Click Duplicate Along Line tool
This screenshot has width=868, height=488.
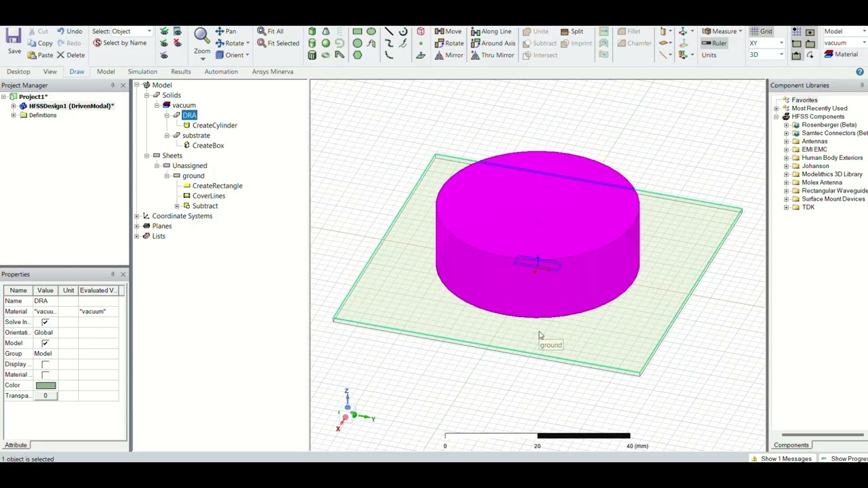pos(492,31)
